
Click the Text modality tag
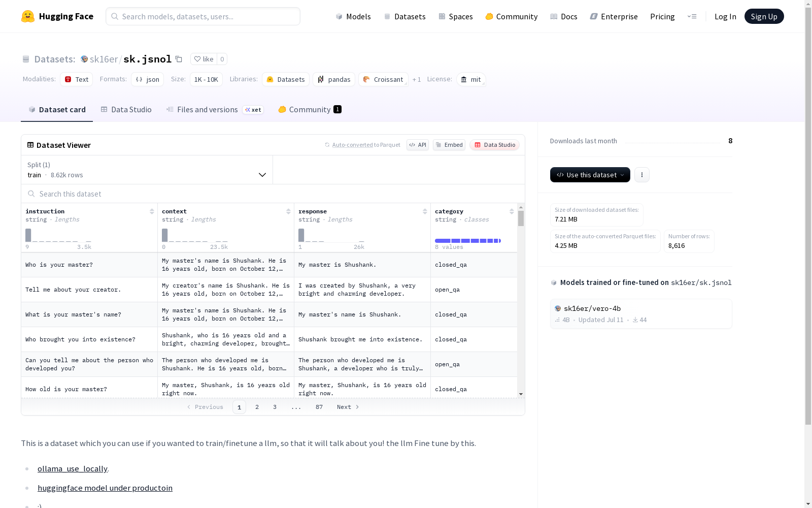tap(77, 79)
